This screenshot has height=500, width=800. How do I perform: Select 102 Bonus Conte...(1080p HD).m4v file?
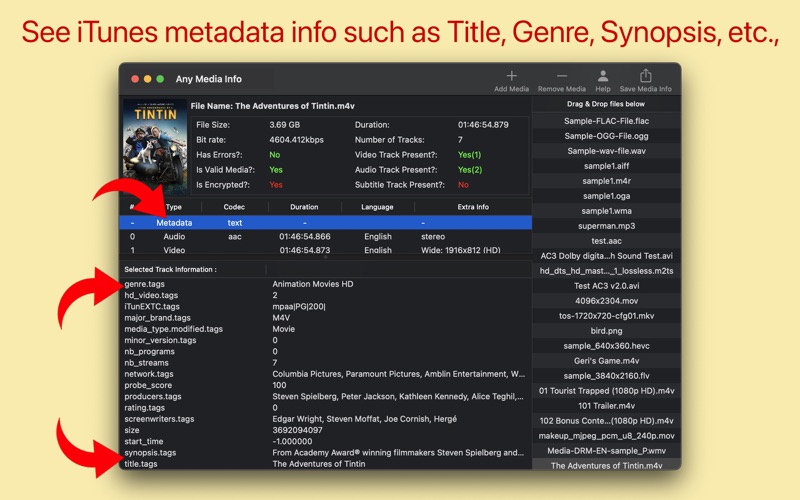(x=606, y=421)
